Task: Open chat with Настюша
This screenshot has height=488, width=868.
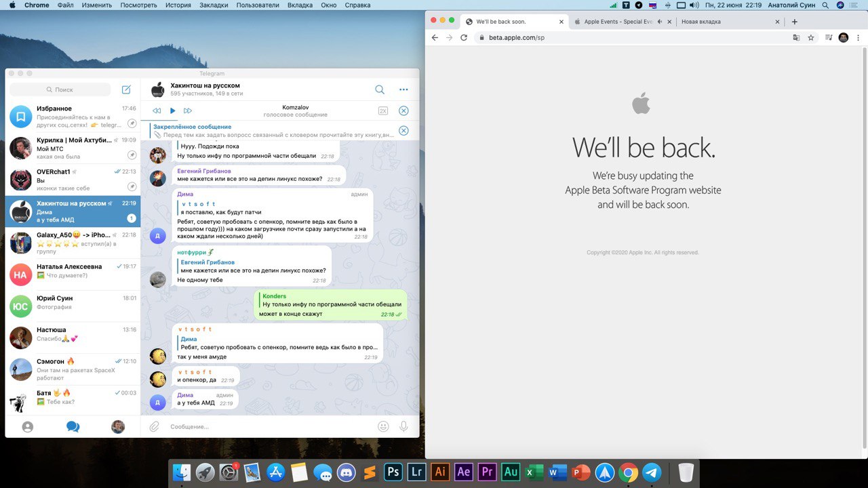Action: point(73,338)
